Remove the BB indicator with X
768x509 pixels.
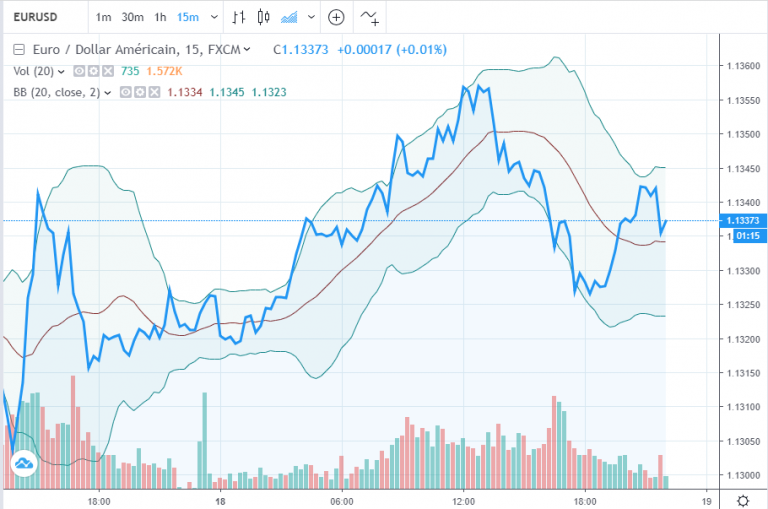click(154, 92)
